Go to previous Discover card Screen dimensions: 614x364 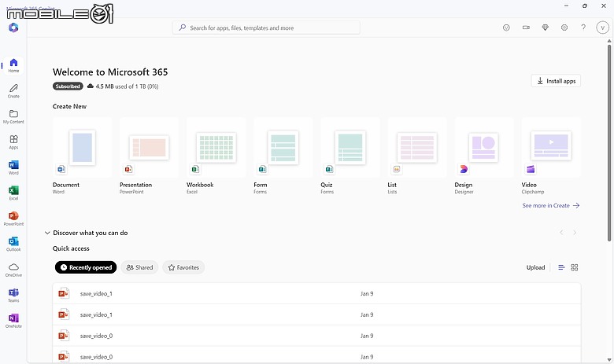coord(561,233)
